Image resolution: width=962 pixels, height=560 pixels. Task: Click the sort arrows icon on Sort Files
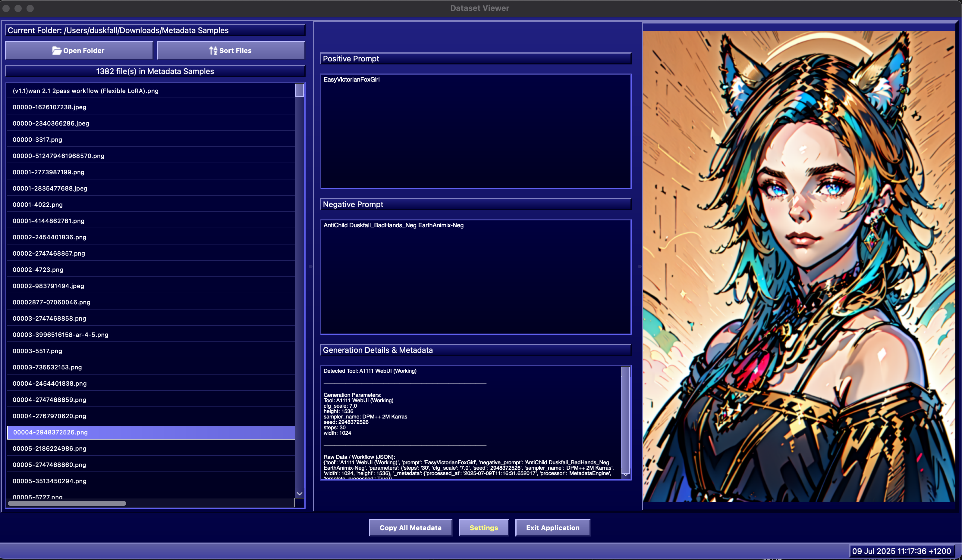pos(213,50)
